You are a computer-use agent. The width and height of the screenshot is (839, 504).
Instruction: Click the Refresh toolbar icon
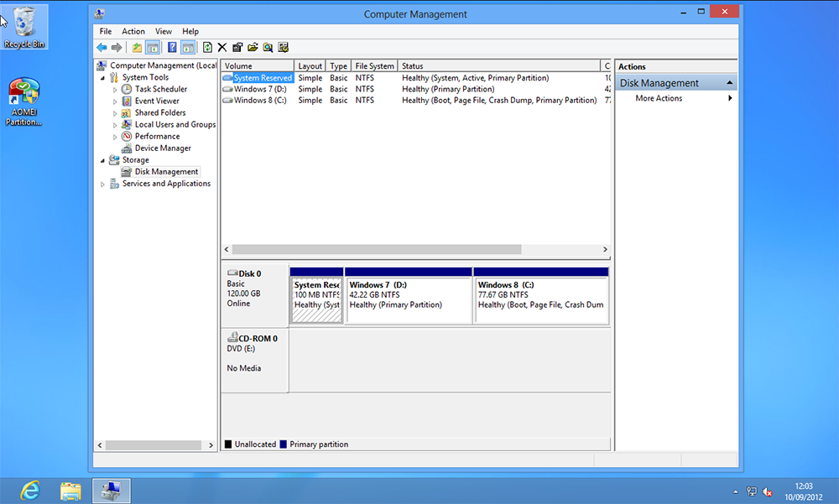tap(207, 48)
